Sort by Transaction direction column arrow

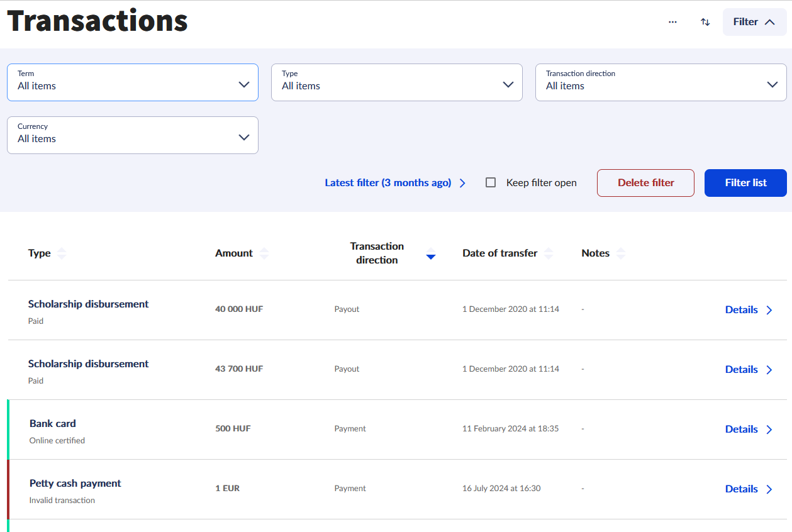[430, 255]
